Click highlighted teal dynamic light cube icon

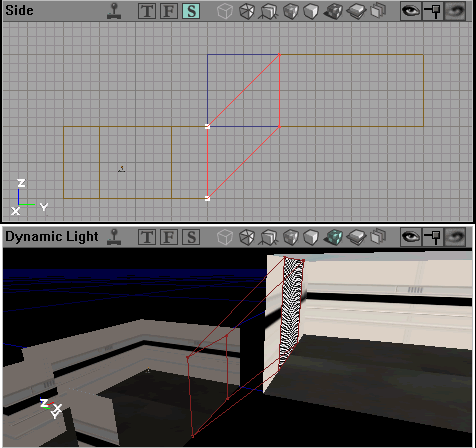[333, 237]
